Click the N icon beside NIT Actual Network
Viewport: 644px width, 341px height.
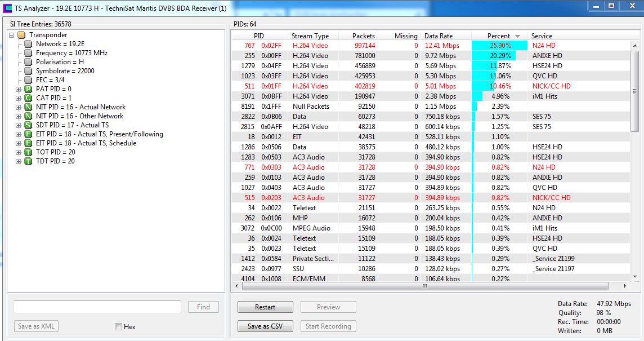28,107
